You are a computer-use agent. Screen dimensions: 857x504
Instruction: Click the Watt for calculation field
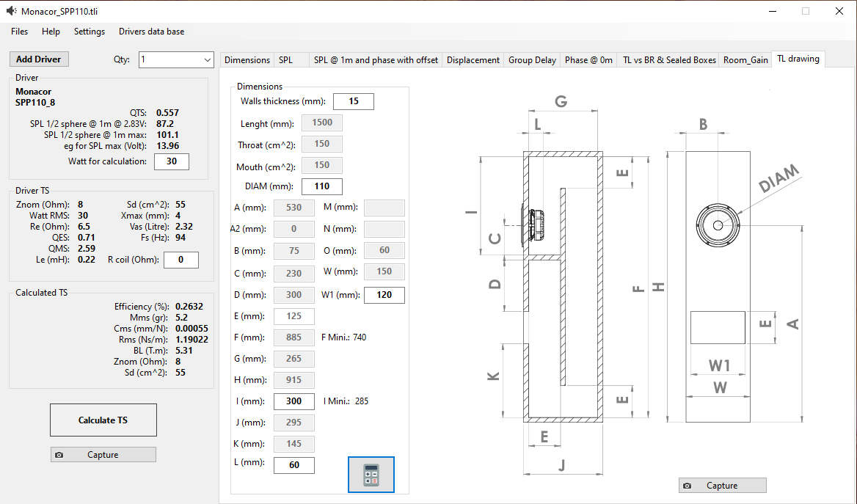(x=172, y=161)
